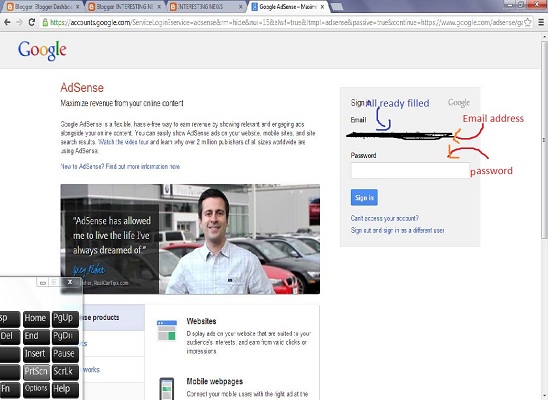Click the Password input field

(410, 170)
